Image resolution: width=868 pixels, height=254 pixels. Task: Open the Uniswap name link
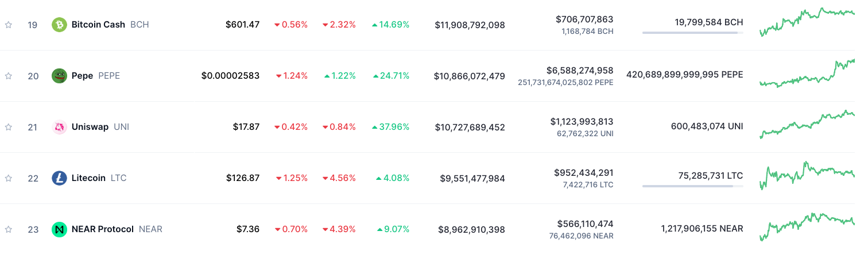[x=90, y=127]
